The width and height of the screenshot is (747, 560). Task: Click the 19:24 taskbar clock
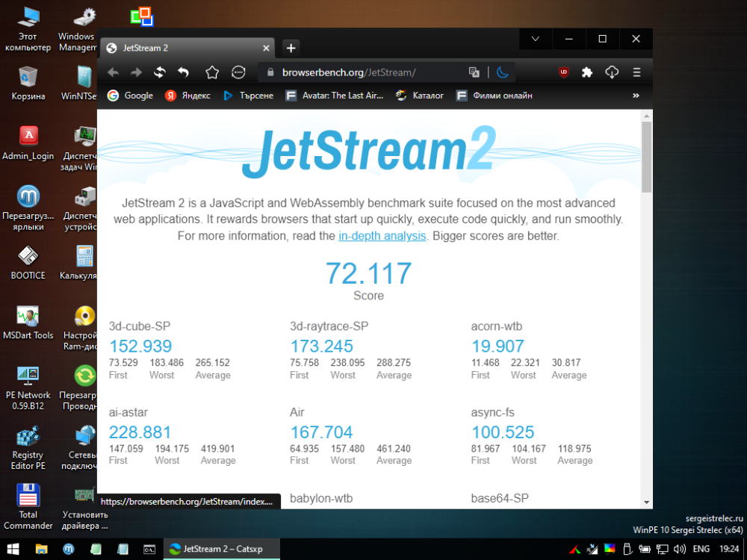729,549
